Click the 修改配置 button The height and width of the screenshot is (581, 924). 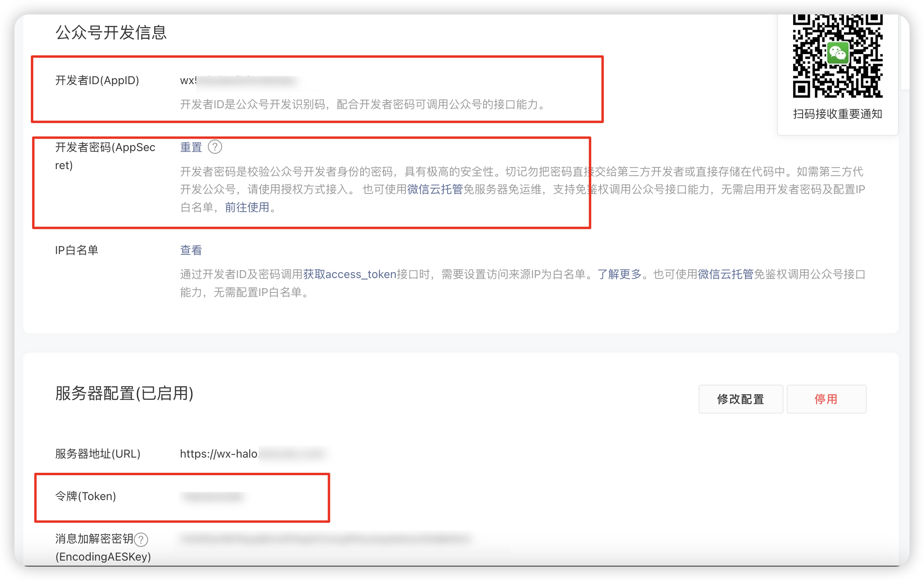tap(741, 399)
